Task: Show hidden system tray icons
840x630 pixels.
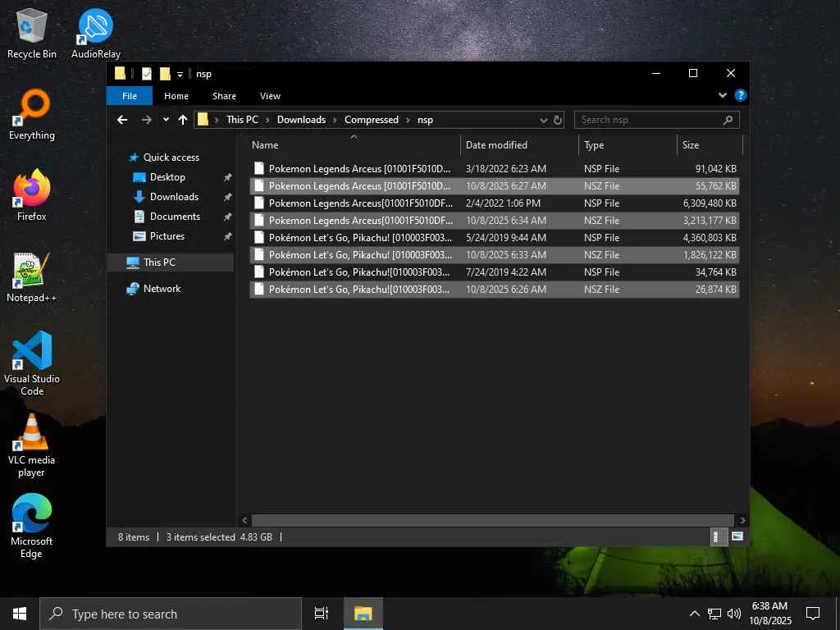Action: click(x=694, y=614)
